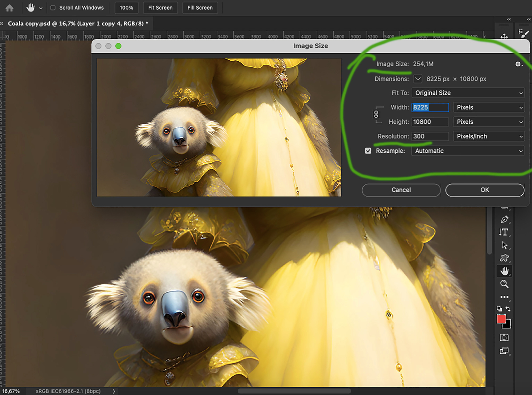The image size is (532, 395).
Task: Click the OK button
Action: tap(485, 190)
